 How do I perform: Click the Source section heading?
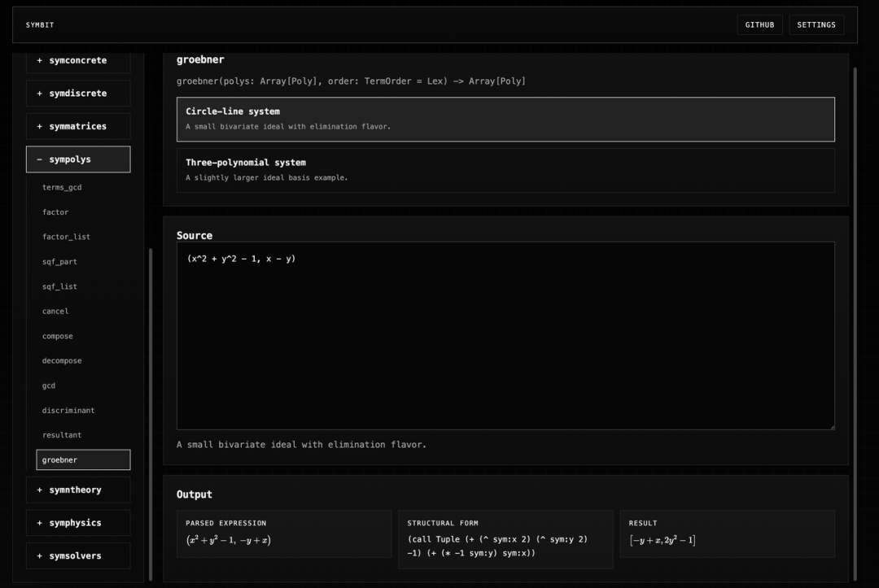tap(195, 236)
